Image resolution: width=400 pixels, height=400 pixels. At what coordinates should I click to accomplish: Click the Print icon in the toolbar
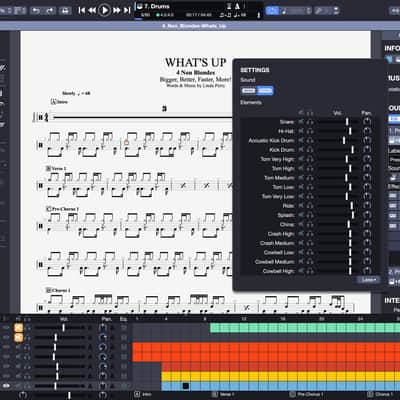click(x=65, y=11)
